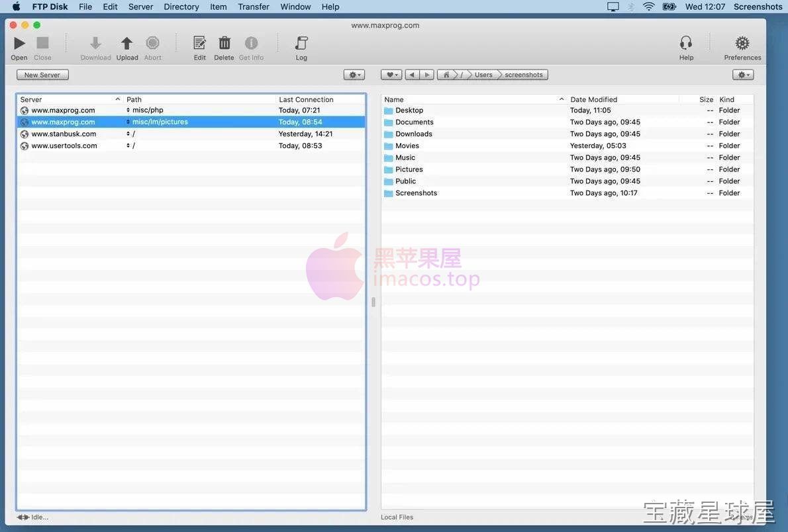This screenshot has width=788, height=532.
Task: Open the File menu
Action: pos(85,7)
